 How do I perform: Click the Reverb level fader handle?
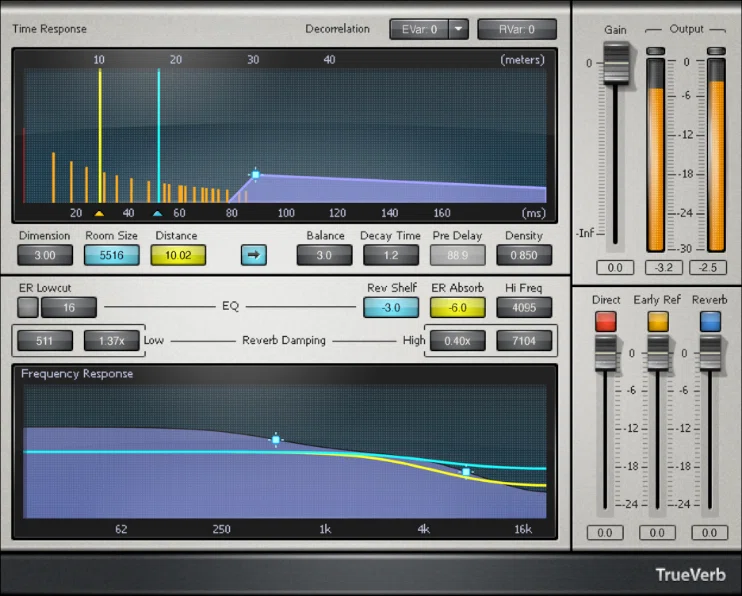710,353
